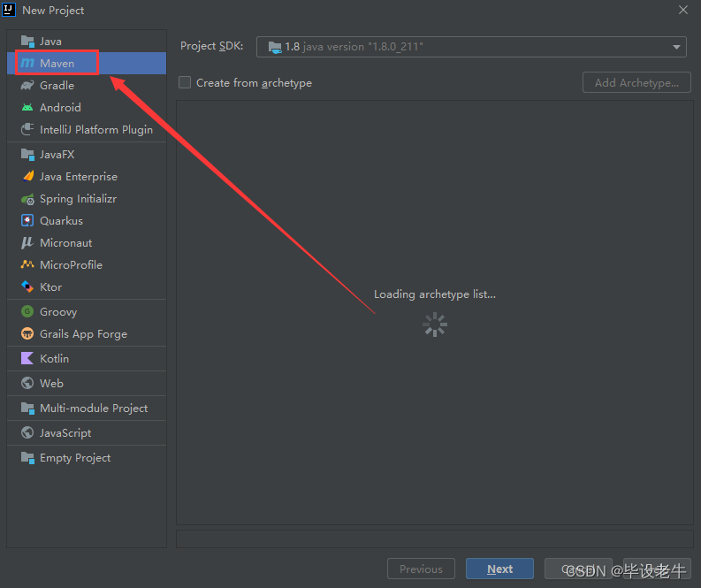
Task: Click the Ktor icon
Action: pos(27,286)
